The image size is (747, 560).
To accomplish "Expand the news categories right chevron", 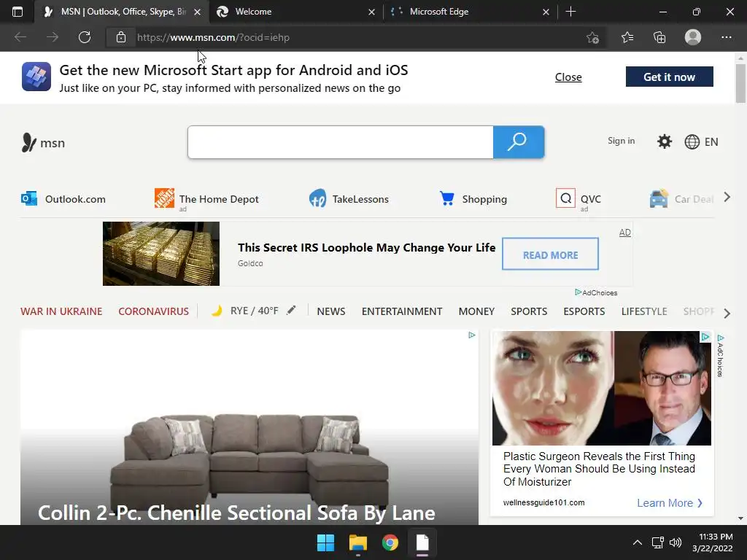I will 727,314.
